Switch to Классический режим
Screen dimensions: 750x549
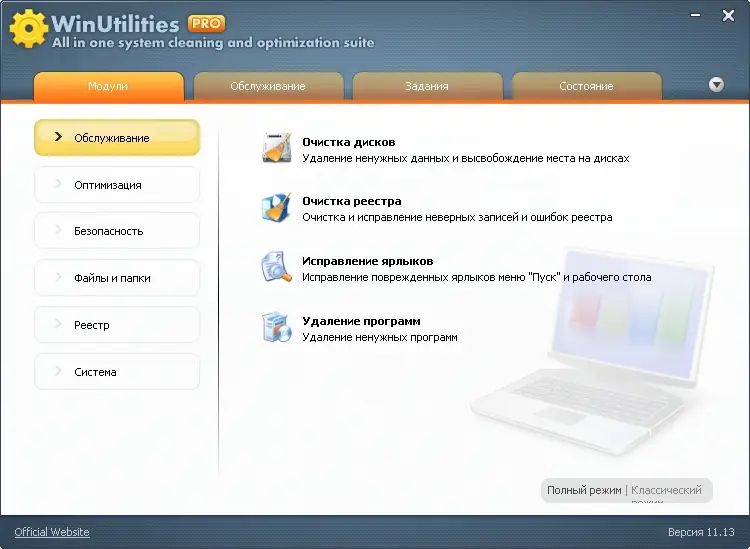[x=666, y=492]
